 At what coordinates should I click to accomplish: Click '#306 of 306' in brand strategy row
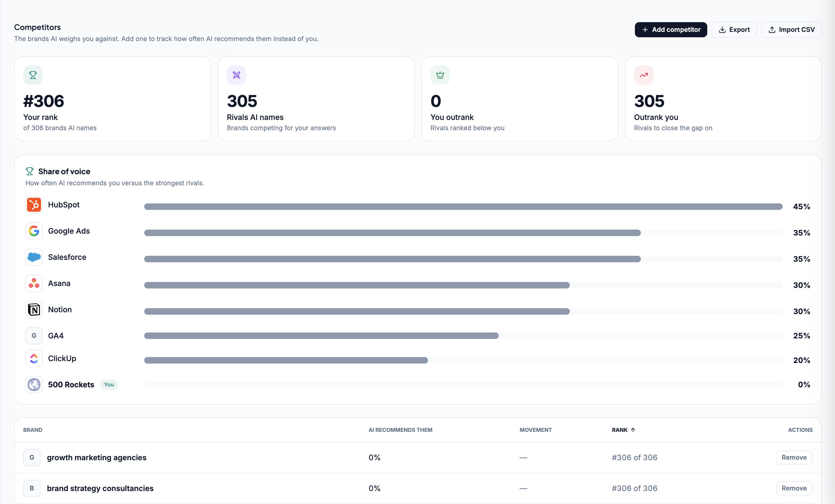pyautogui.click(x=634, y=488)
